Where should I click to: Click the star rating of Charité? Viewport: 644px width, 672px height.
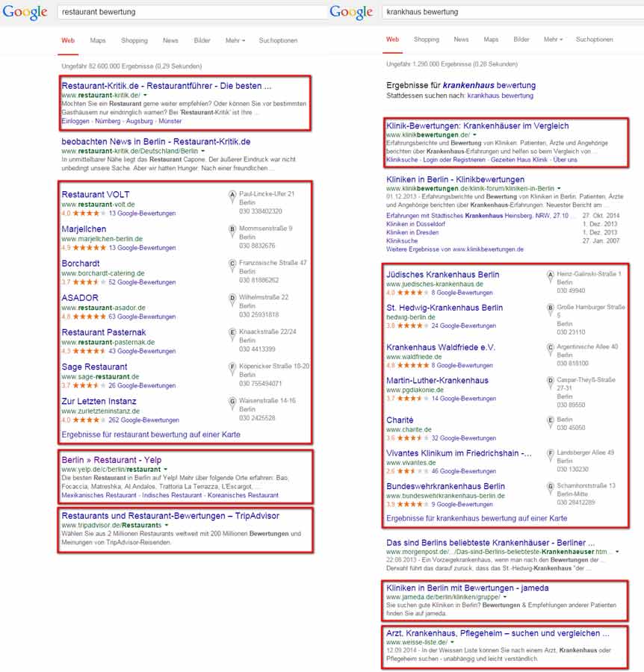(x=413, y=438)
